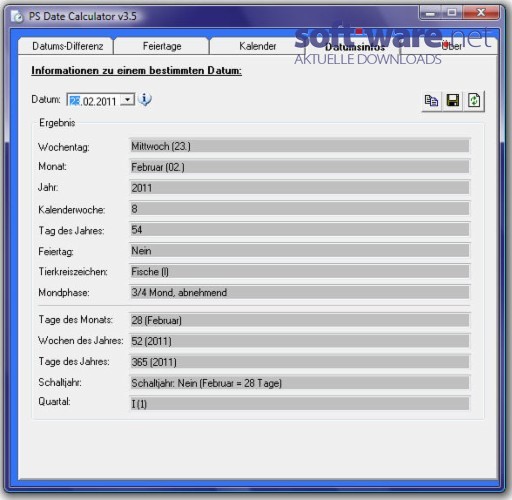Click the Quartal value I (1)
Viewport: 512px width, 500px height.
[x=299, y=404]
